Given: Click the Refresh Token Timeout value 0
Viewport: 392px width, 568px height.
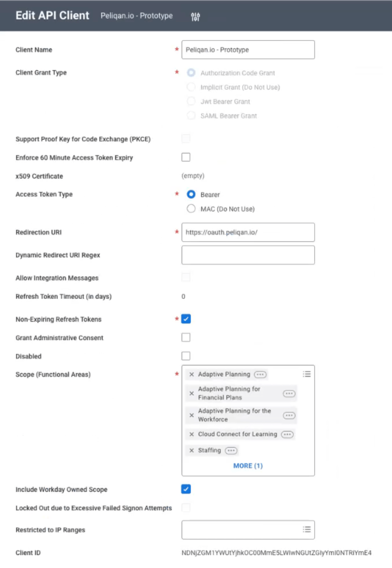Looking at the screenshot, I should click(183, 296).
